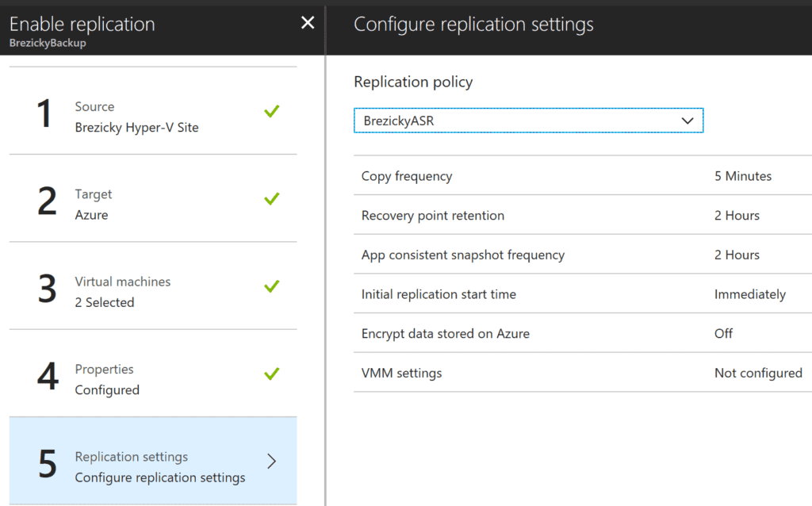
Task: Click the 5 Minutes value
Action: pyautogui.click(x=742, y=176)
